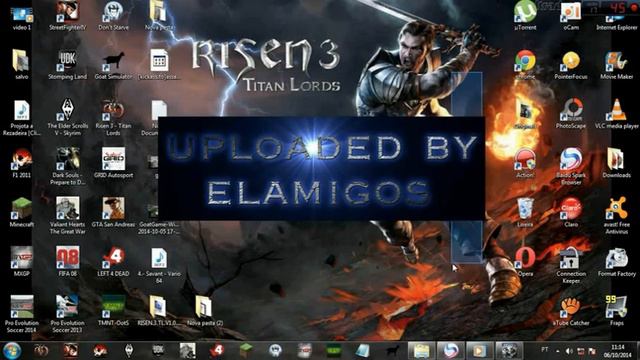Click the Skyrim icon pinned in the taskbar
Screen dimensions: 640x360
129,350
